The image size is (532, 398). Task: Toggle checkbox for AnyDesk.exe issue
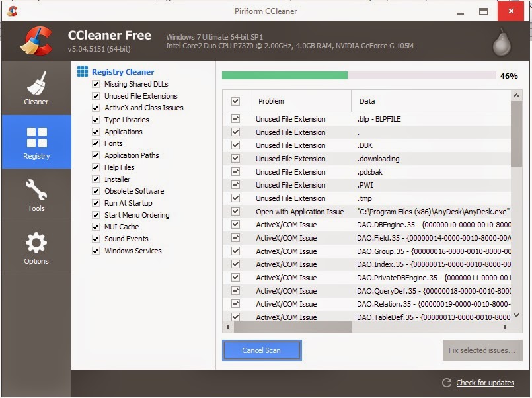(x=235, y=212)
